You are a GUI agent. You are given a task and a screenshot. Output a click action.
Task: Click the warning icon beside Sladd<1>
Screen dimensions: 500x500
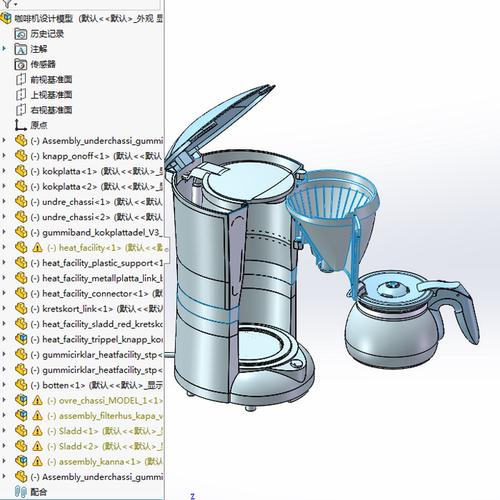37,431
